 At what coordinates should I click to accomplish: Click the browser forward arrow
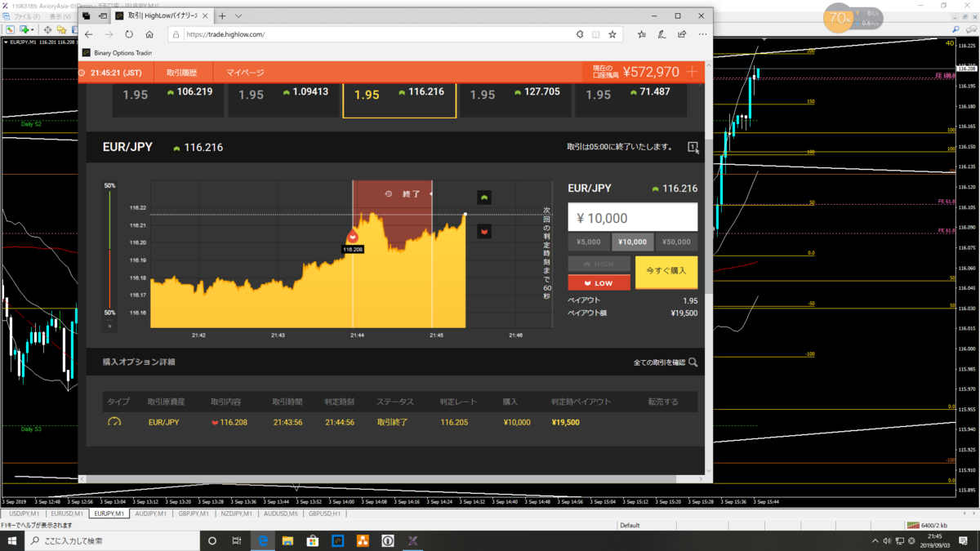109,34
